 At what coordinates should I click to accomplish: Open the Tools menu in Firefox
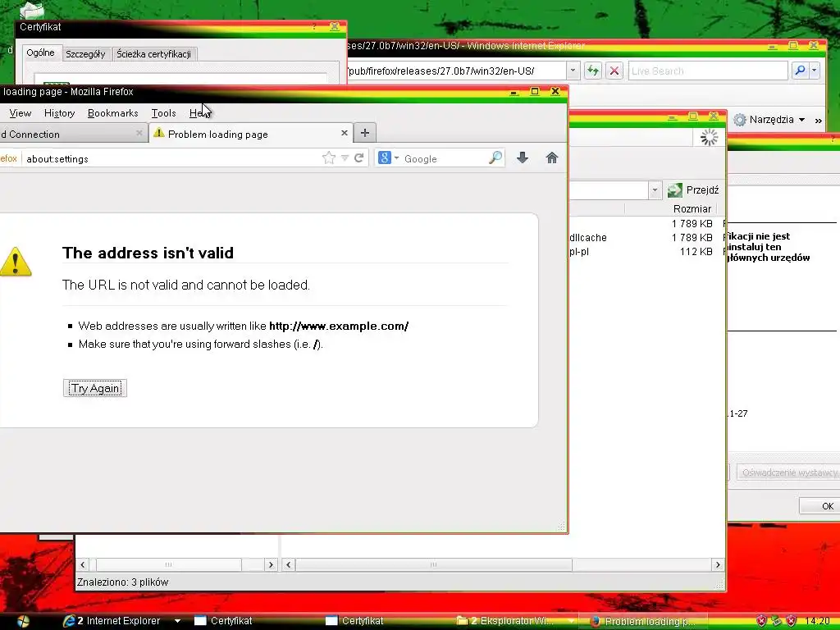tap(163, 113)
